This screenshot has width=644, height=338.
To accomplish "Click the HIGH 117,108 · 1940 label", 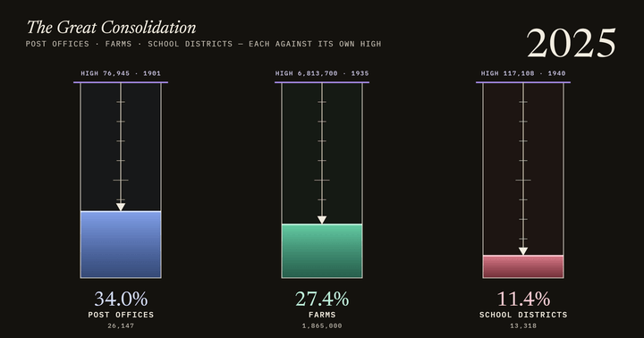I will (x=523, y=73).
